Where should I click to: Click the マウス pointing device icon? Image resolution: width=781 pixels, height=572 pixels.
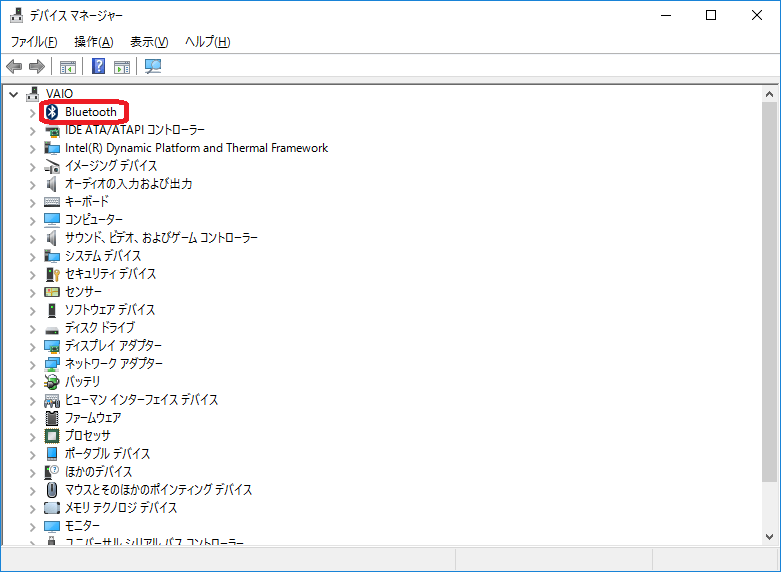[x=52, y=490]
